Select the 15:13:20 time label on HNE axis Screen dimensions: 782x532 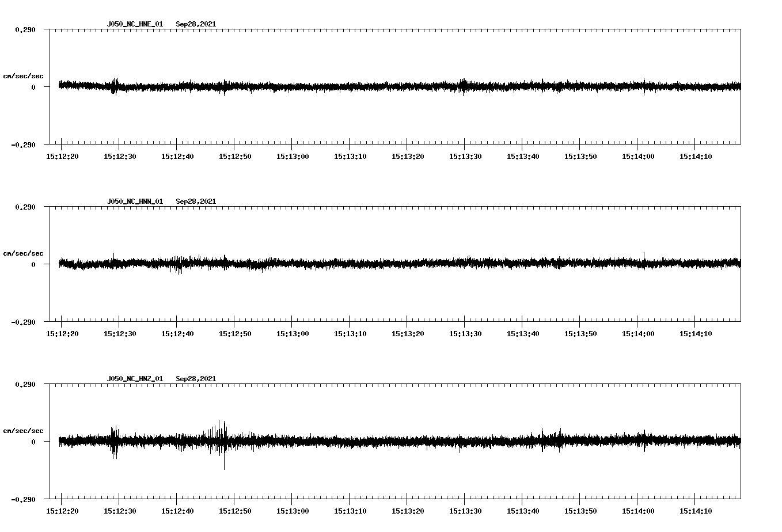pyautogui.click(x=408, y=157)
